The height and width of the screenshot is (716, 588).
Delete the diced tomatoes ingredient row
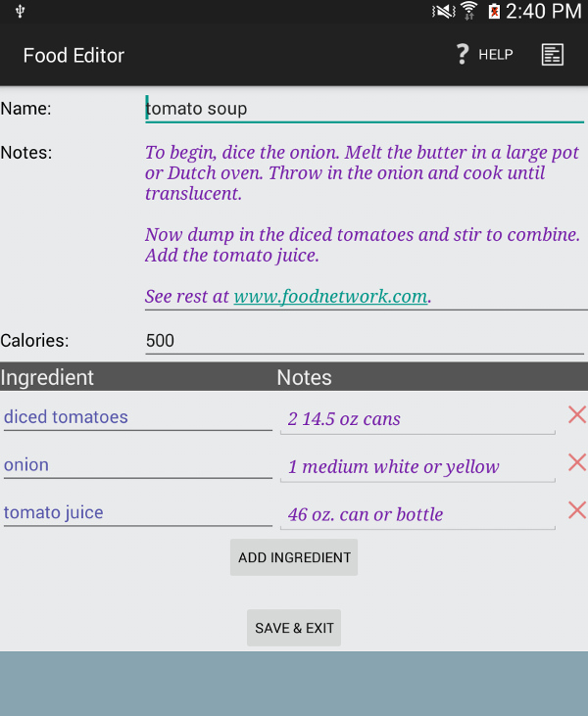pyautogui.click(x=577, y=414)
